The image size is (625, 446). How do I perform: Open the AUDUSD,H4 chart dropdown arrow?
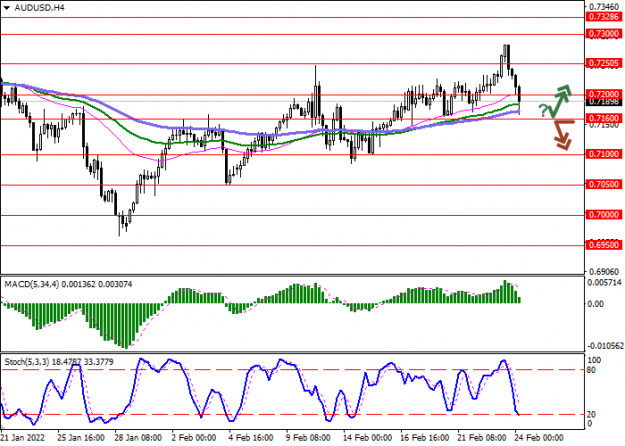click(x=6, y=8)
